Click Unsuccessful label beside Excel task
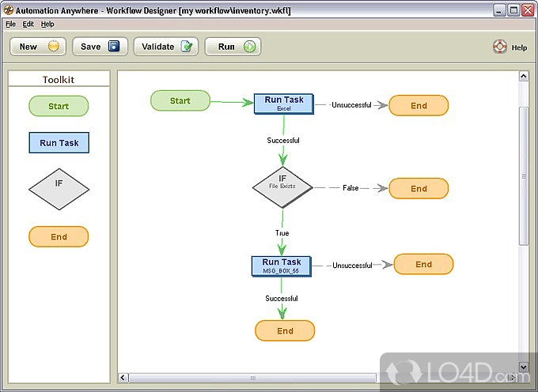This screenshot has height=392, width=538. [351, 105]
